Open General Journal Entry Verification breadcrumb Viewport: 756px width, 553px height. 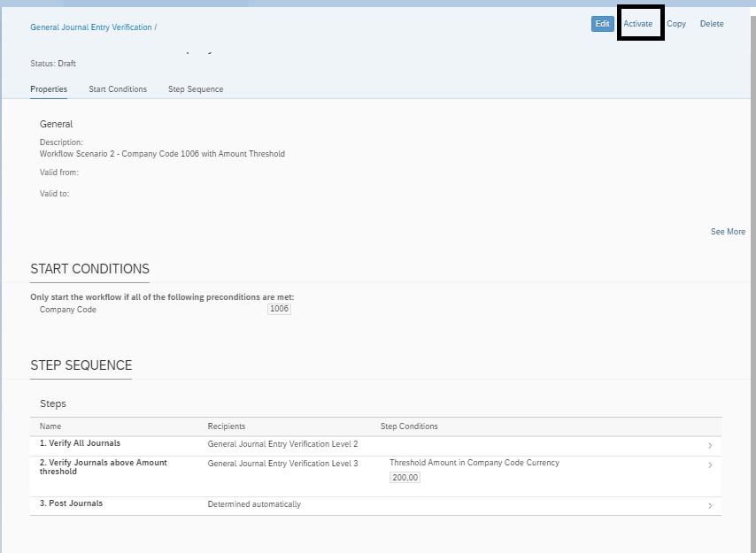91,27
